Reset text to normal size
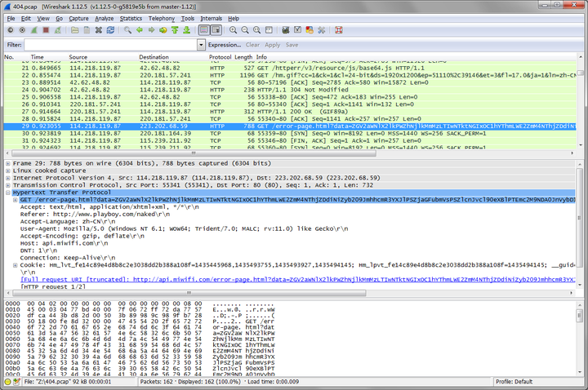This screenshot has width=588, height=390. [x=257, y=30]
